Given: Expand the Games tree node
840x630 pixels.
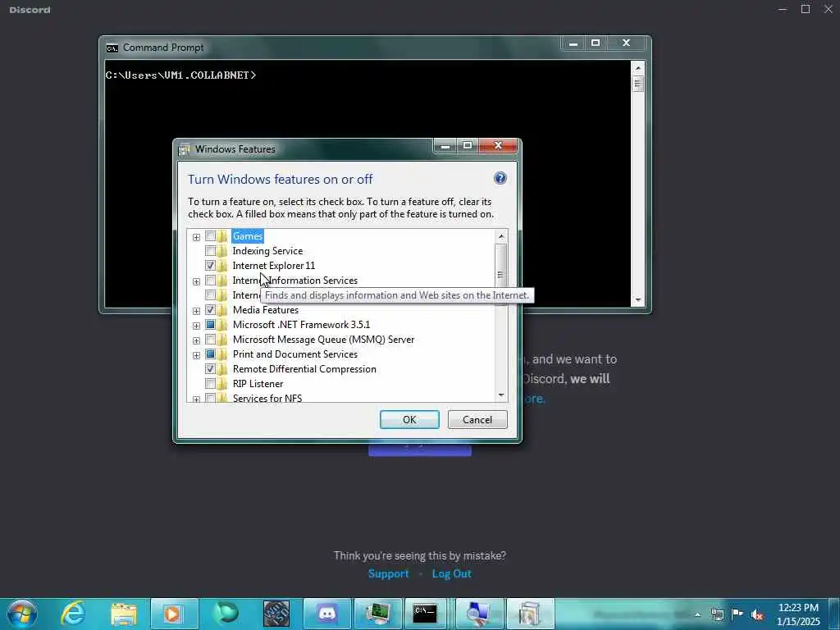Looking at the screenshot, I should click(x=196, y=237).
